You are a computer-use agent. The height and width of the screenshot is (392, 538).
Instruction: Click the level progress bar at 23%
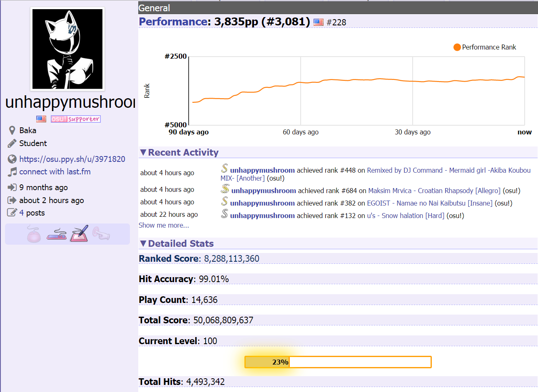coord(338,362)
